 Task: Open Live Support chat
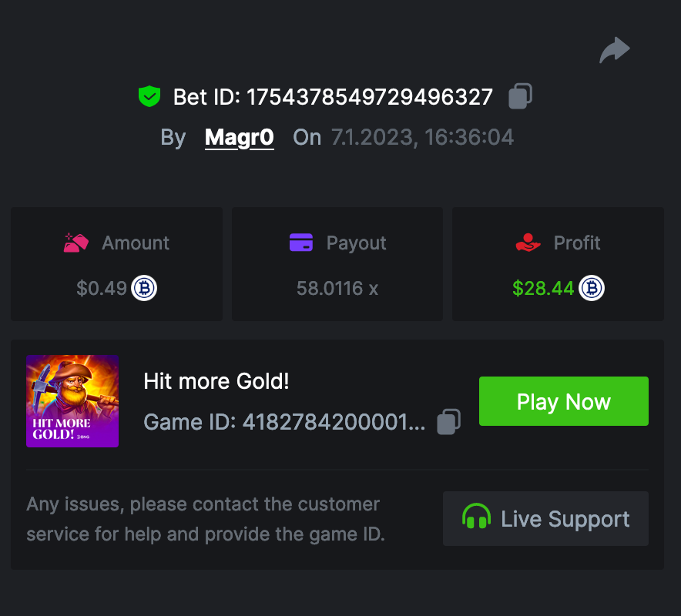coord(545,519)
